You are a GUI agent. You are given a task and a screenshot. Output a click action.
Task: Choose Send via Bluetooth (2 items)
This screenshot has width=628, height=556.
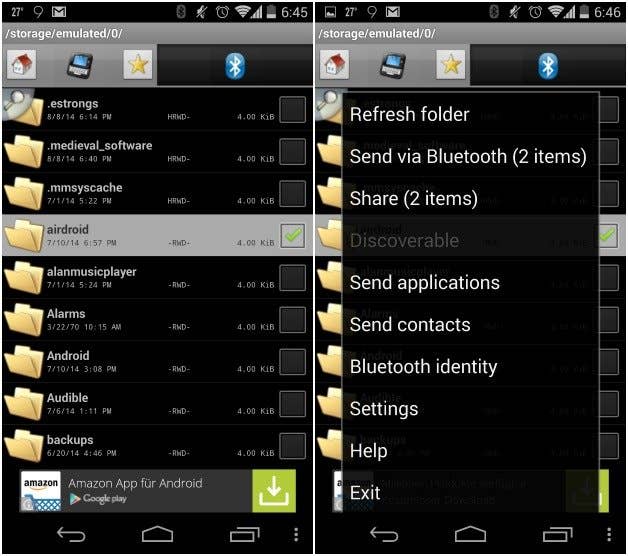coord(471,156)
